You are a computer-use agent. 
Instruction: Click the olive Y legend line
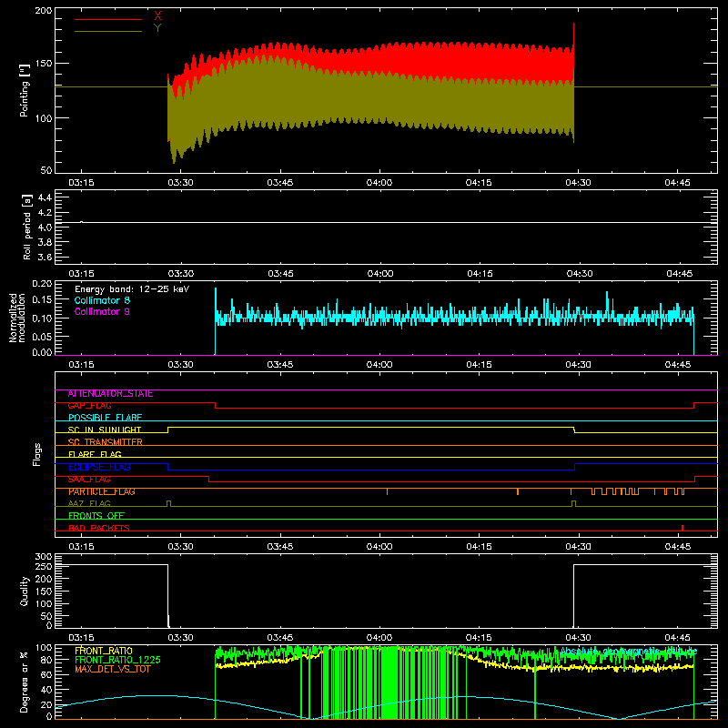[x=108, y=31]
